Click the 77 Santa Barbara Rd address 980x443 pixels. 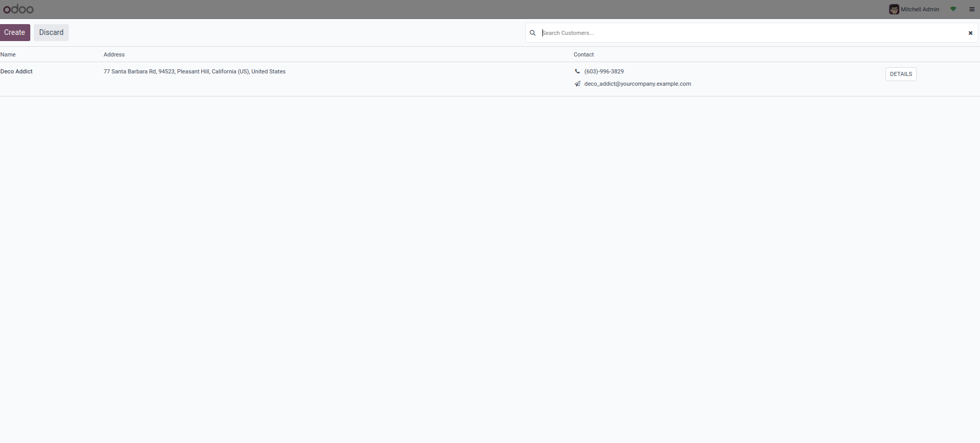click(x=195, y=71)
